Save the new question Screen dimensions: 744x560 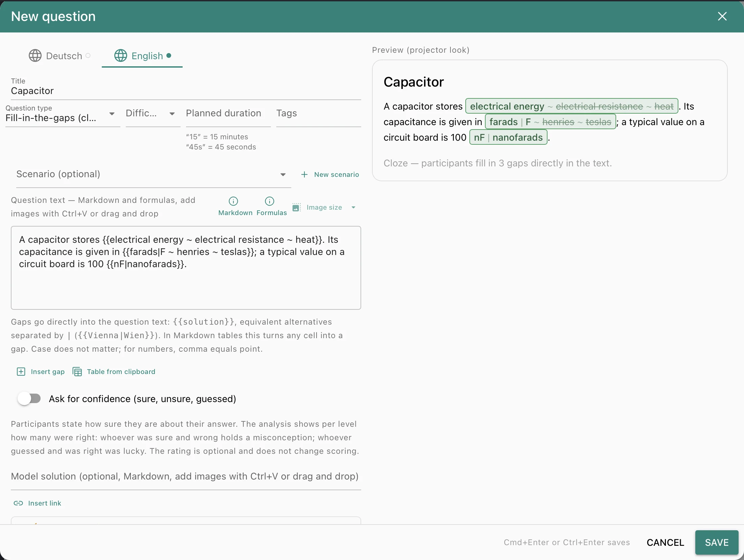(x=717, y=542)
